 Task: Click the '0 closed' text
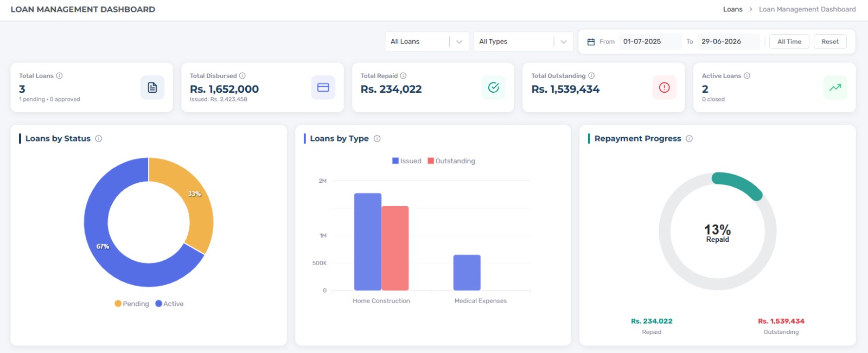[x=713, y=99]
